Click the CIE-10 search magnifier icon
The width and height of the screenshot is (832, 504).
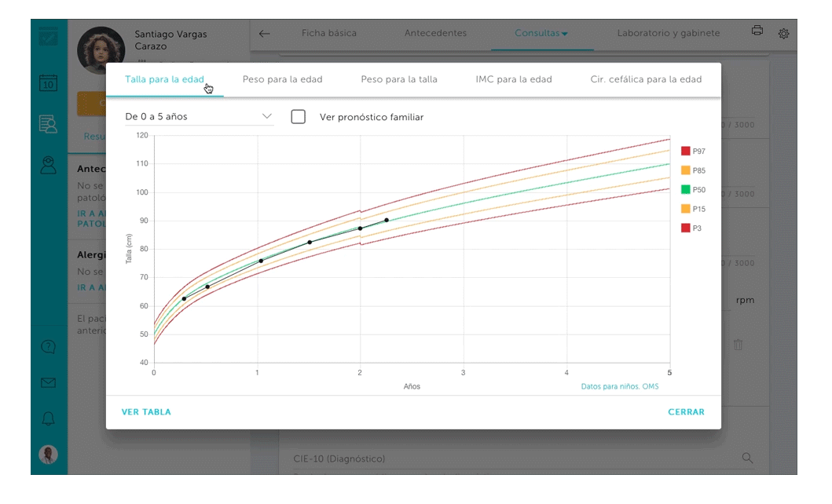(747, 458)
